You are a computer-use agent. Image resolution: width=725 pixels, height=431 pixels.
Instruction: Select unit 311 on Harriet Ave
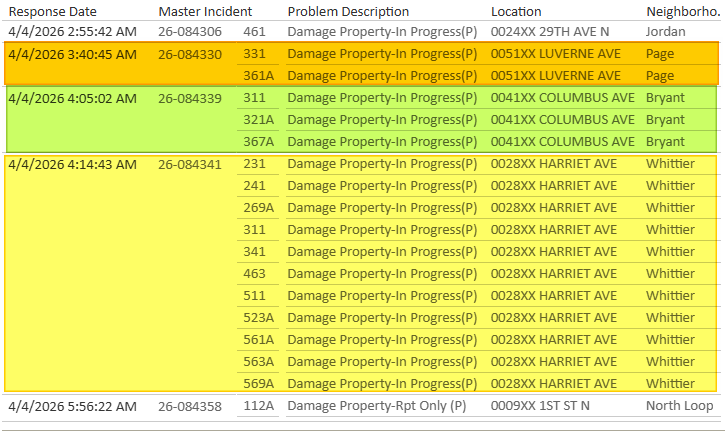[x=254, y=229]
